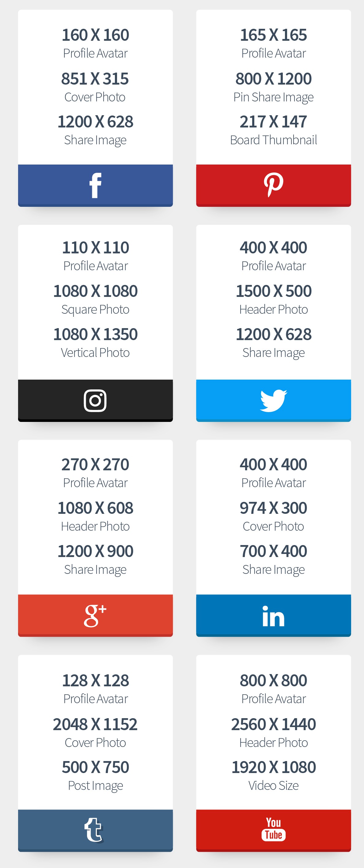The width and height of the screenshot is (364, 868).
Task: Click the 1080 X 1350 Vertical Photo entry
Action: (x=95, y=342)
